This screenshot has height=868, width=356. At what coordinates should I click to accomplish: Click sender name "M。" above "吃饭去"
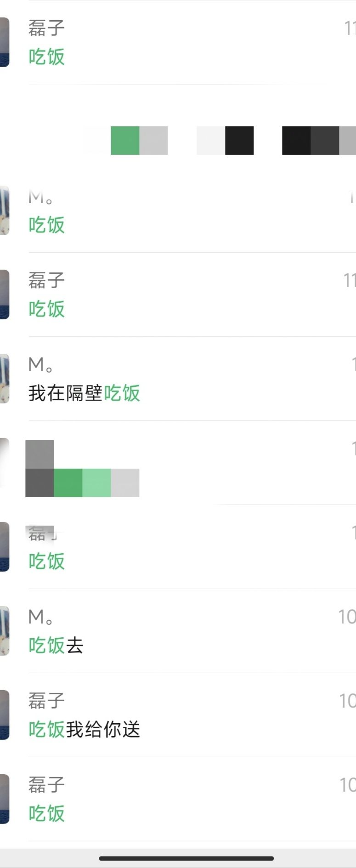click(40, 617)
